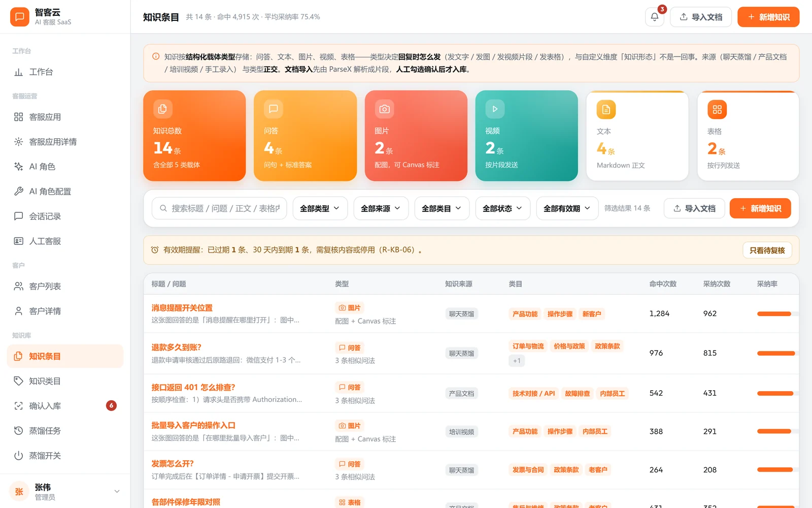812x508 pixels.
Task: Click the notification bell icon
Action: tap(655, 17)
